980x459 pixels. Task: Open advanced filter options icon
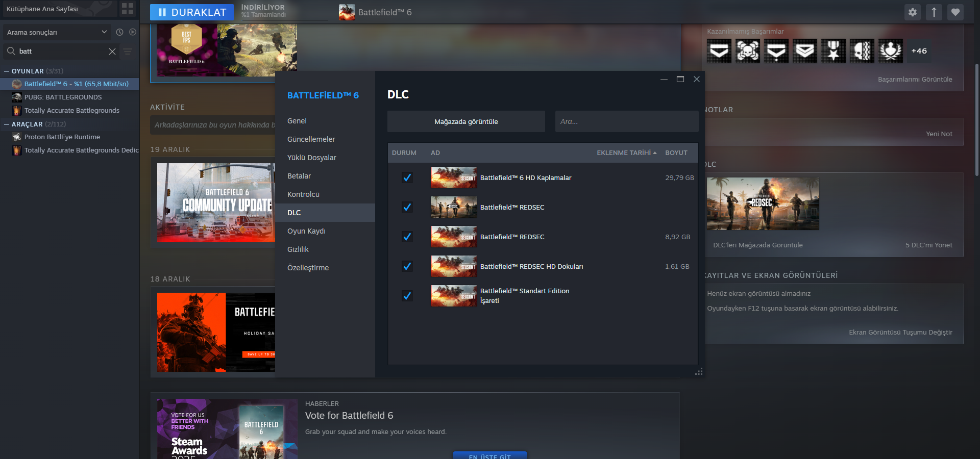[128, 51]
